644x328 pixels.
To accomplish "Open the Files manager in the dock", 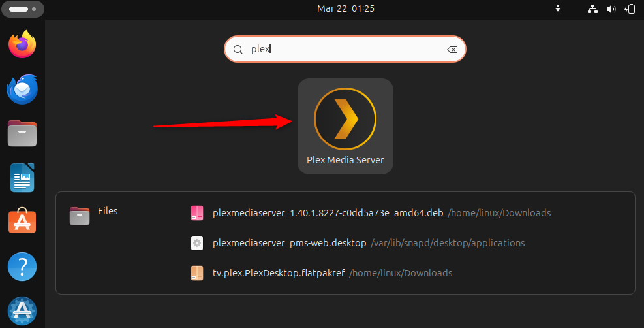I will tap(22, 133).
